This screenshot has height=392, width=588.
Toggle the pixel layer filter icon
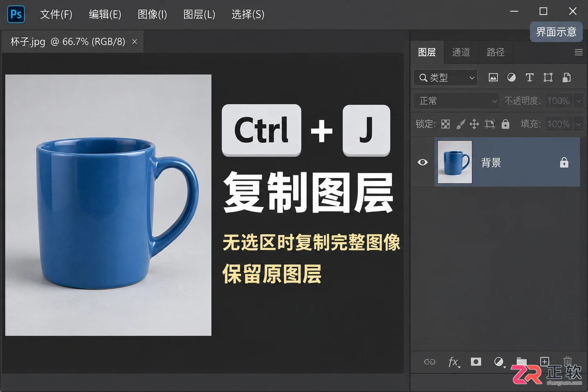tap(493, 78)
